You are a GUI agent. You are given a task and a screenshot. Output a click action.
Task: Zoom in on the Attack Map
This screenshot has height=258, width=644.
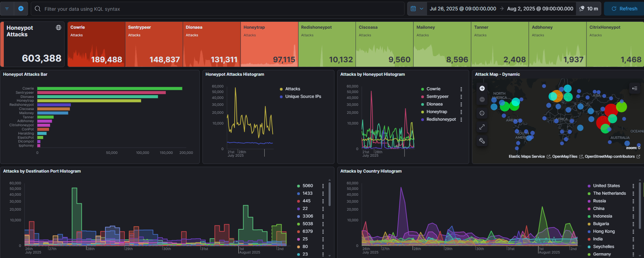click(482, 89)
